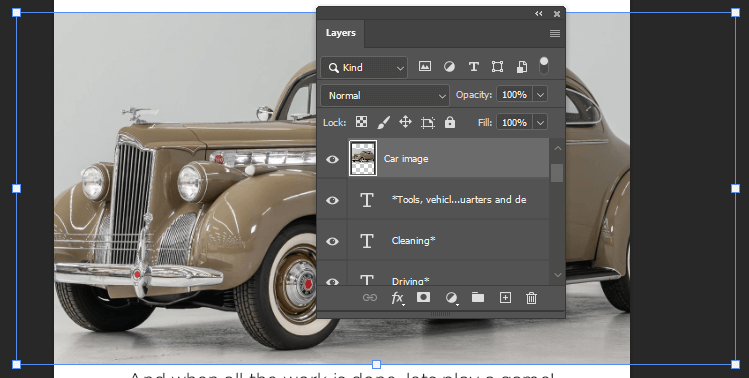Select the Cleaning* layer name
Screen dimensions: 749x378
pyautogui.click(x=413, y=240)
